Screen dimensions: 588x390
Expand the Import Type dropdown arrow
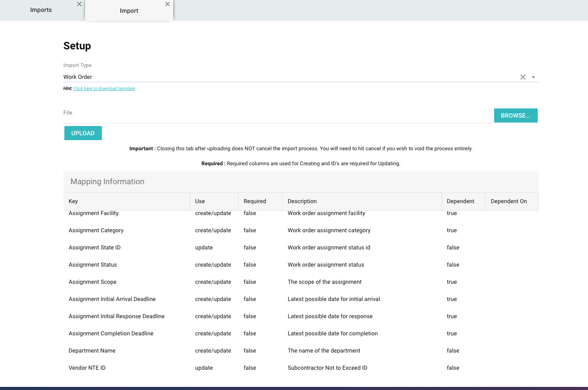coord(533,77)
